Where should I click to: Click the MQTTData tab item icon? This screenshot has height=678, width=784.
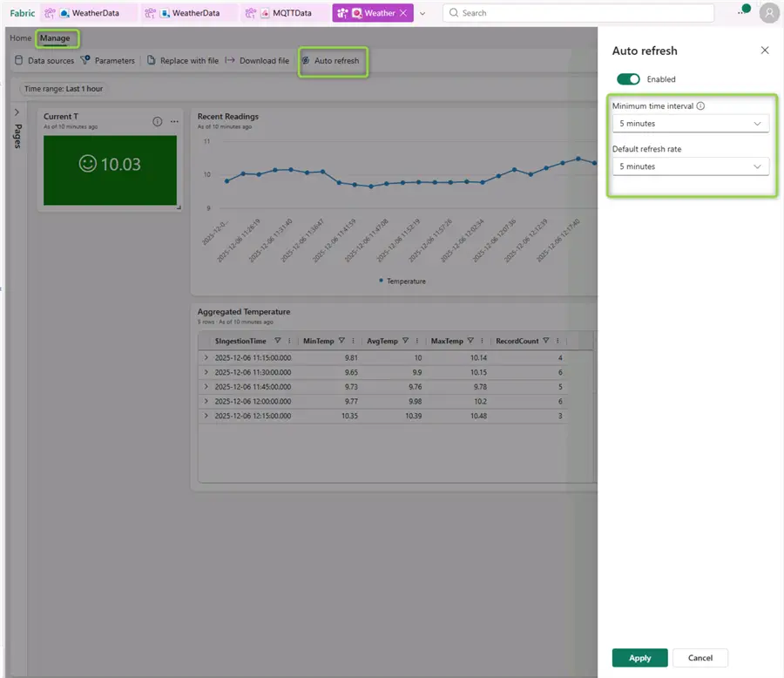pos(265,13)
